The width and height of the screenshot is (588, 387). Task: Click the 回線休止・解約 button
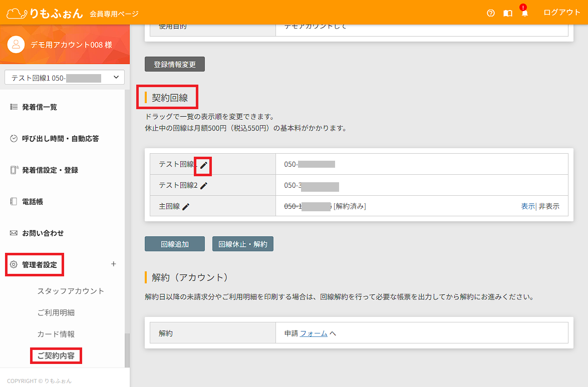pos(242,244)
